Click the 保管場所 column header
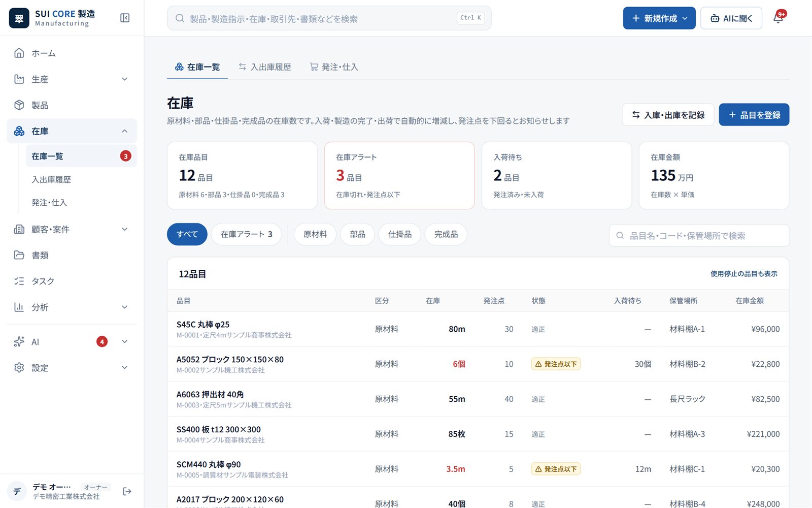 tap(683, 301)
